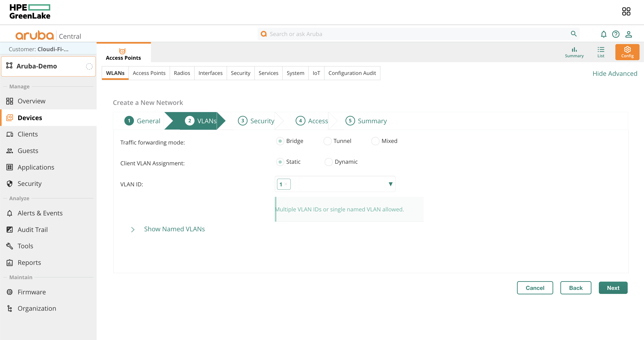Open the Summary view icon in top right

coord(574,52)
